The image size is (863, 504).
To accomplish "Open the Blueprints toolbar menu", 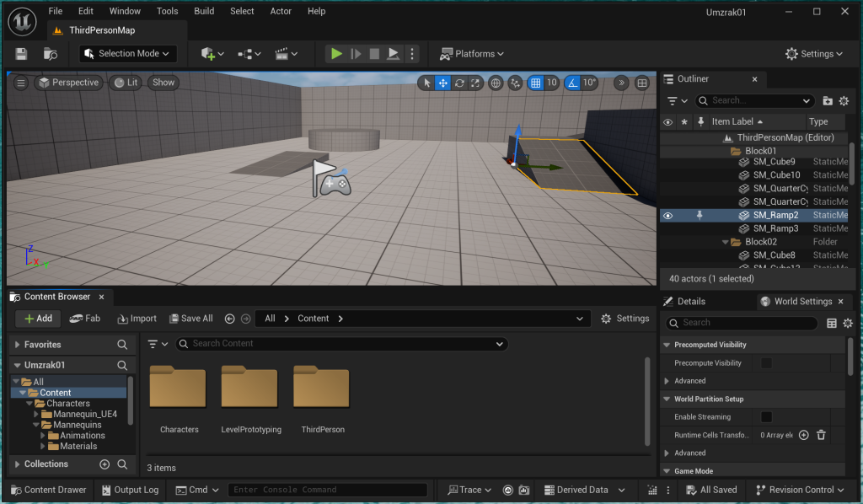I will click(x=249, y=53).
